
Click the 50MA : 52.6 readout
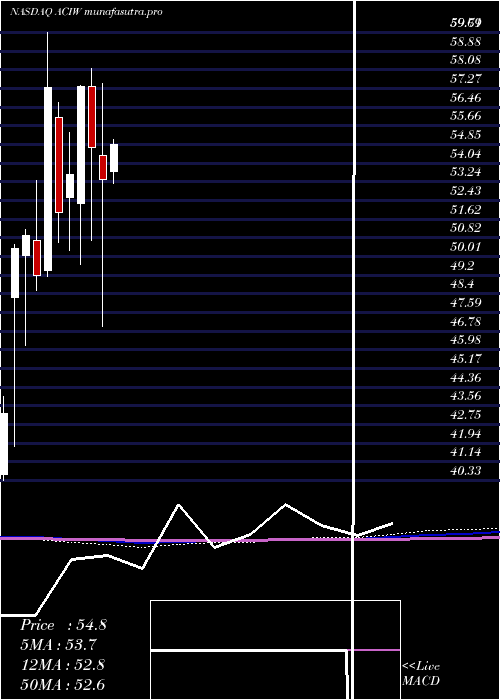pyautogui.click(x=62, y=685)
